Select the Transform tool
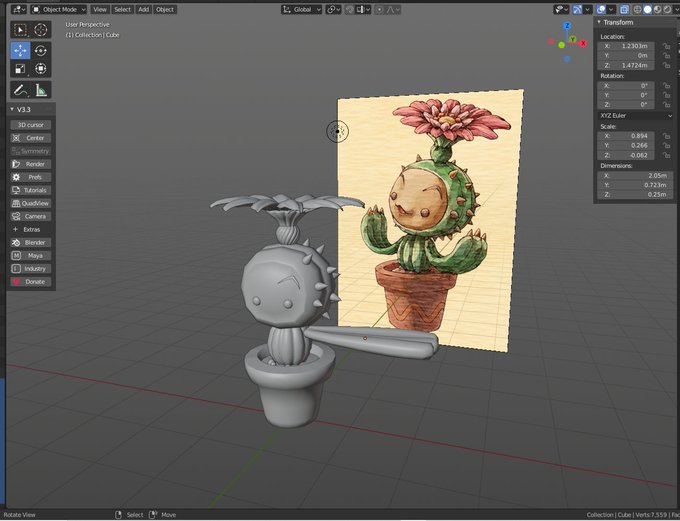680x521 pixels. 41,69
